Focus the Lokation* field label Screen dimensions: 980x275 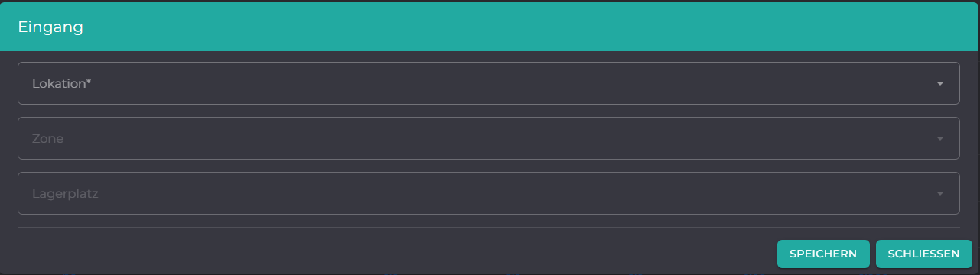(x=62, y=83)
